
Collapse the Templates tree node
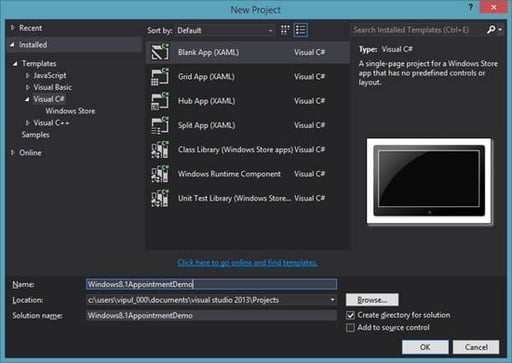15,64
